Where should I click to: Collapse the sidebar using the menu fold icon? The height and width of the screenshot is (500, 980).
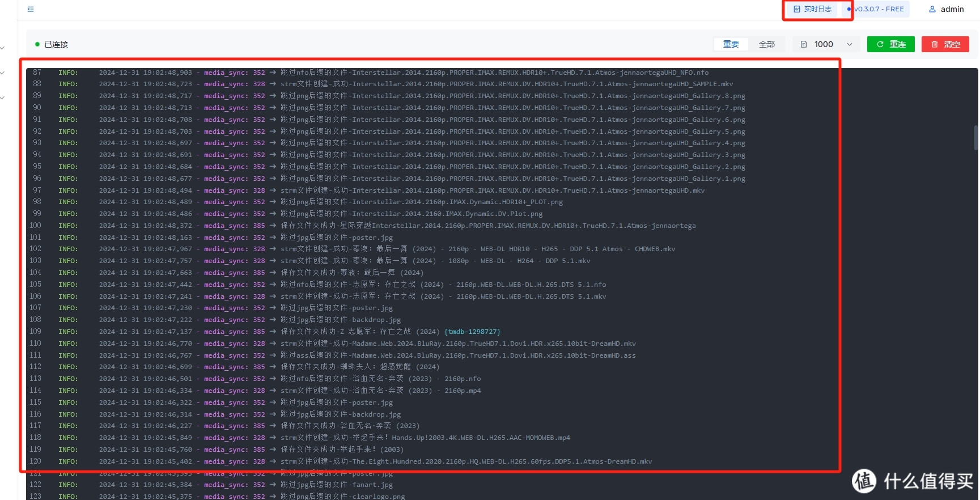pos(31,9)
